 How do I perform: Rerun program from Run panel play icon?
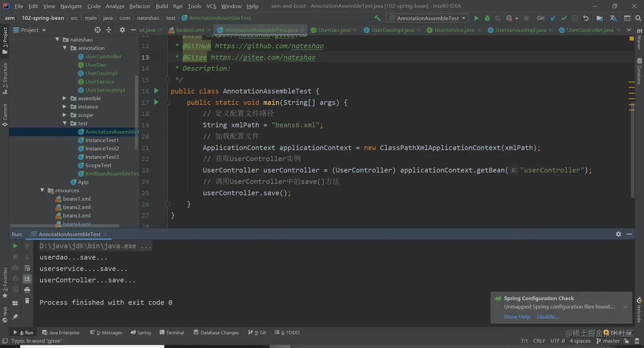(x=15, y=246)
